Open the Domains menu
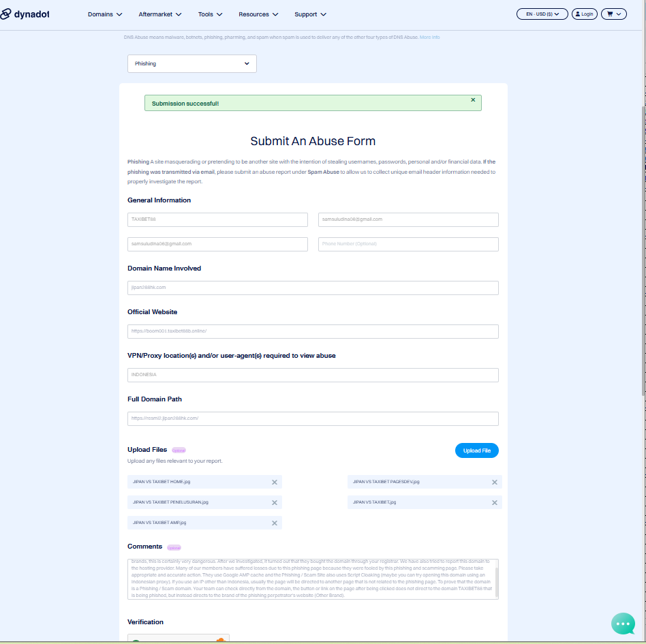646x644 pixels. pyautogui.click(x=105, y=14)
